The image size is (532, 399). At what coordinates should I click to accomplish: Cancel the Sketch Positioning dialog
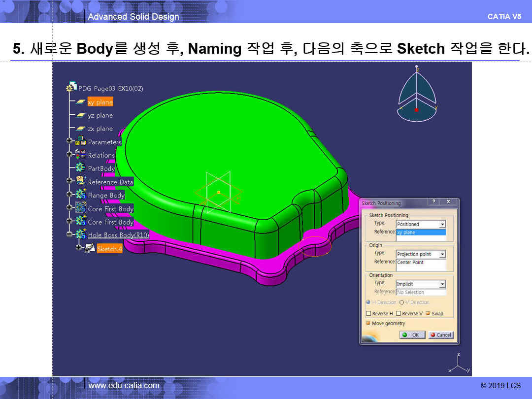[440, 335]
